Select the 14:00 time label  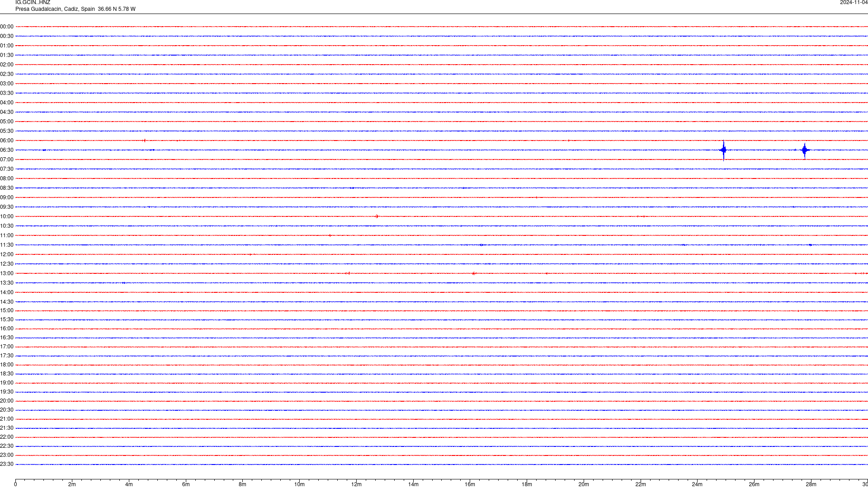(x=7, y=292)
